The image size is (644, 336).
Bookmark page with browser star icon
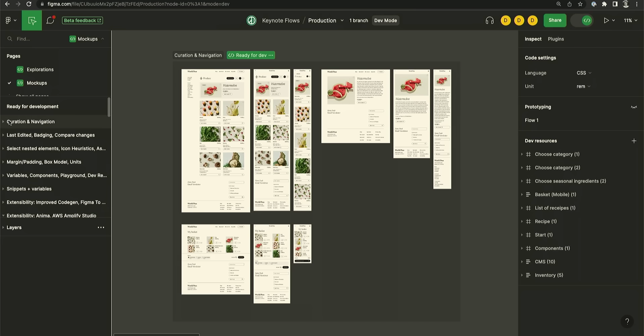pyautogui.click(x=580, y=4)
